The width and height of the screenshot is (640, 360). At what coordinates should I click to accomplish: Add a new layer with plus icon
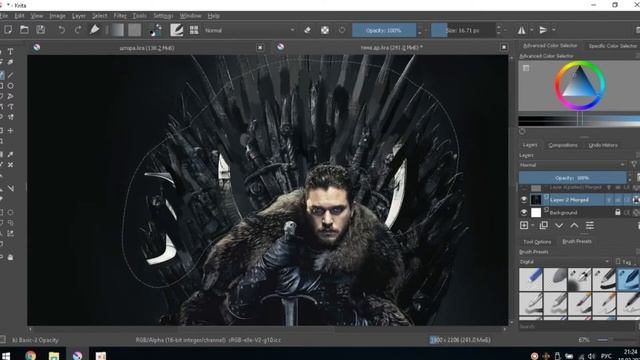(524, 225)
